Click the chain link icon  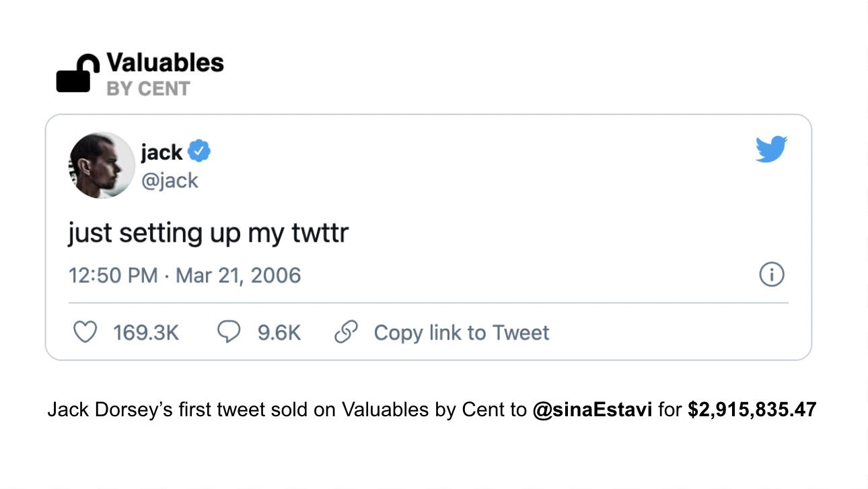(x=346, y=331)
